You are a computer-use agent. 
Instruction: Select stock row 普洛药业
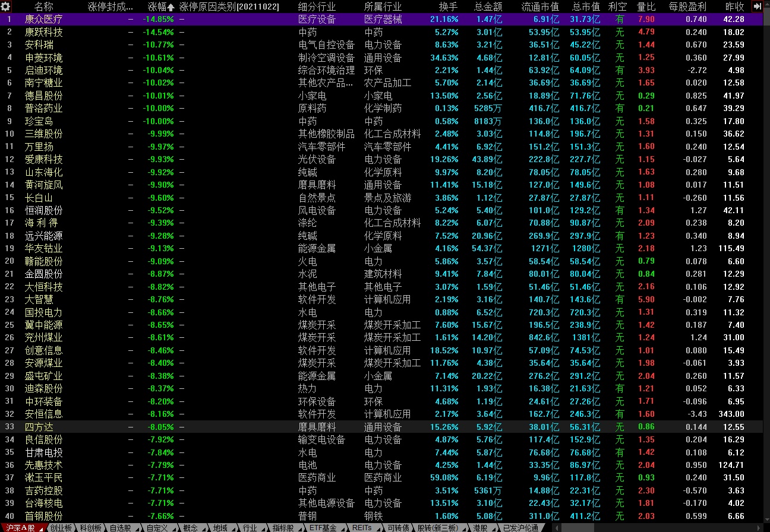point(381,108)
